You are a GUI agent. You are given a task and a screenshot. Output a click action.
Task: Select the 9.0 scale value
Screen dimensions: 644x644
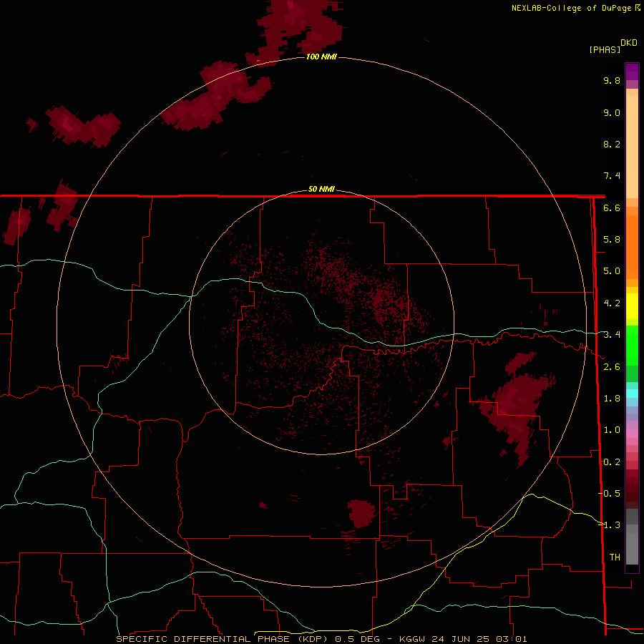[x=612, y=112]
